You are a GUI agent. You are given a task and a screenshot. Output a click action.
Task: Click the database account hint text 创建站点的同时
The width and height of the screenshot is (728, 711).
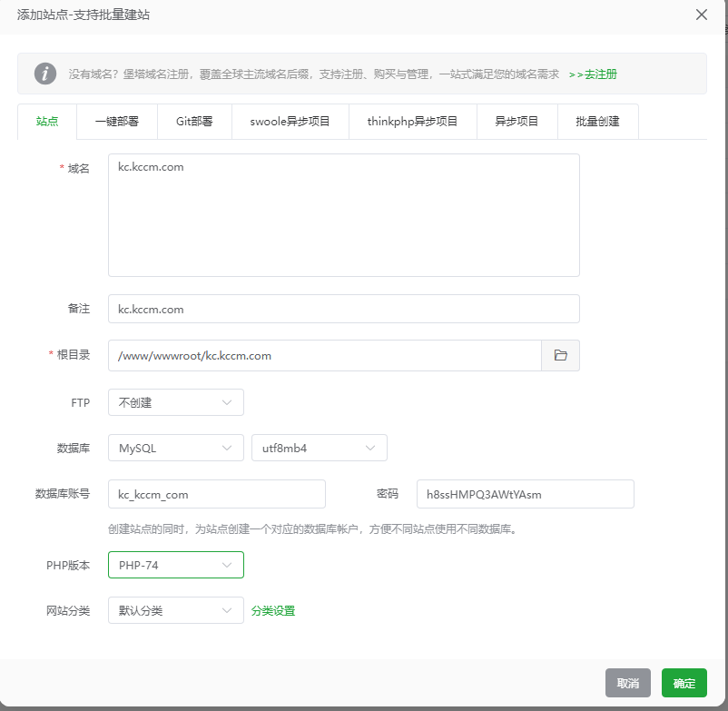coord(312,529)
